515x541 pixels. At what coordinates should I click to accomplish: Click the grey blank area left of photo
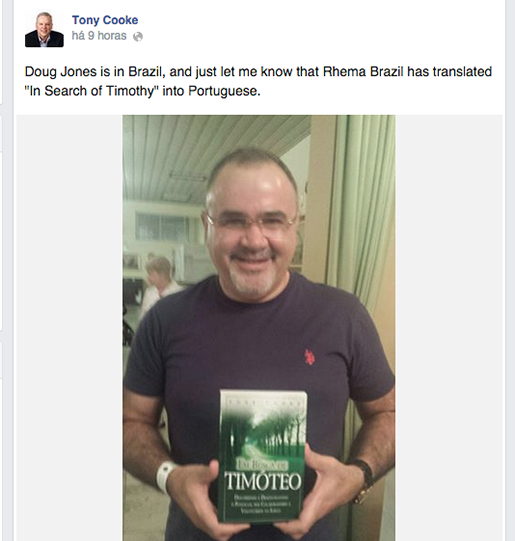click(69, 328)
